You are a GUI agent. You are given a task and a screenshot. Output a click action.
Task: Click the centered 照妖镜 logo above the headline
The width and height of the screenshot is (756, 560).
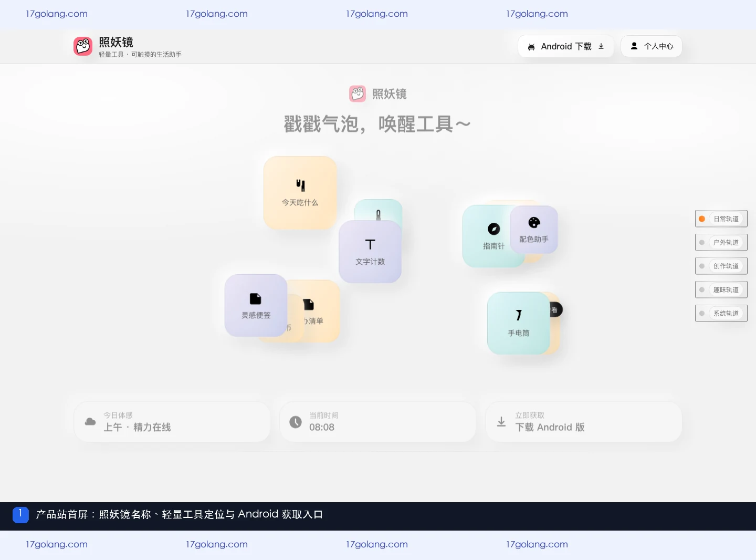[358, 94]
